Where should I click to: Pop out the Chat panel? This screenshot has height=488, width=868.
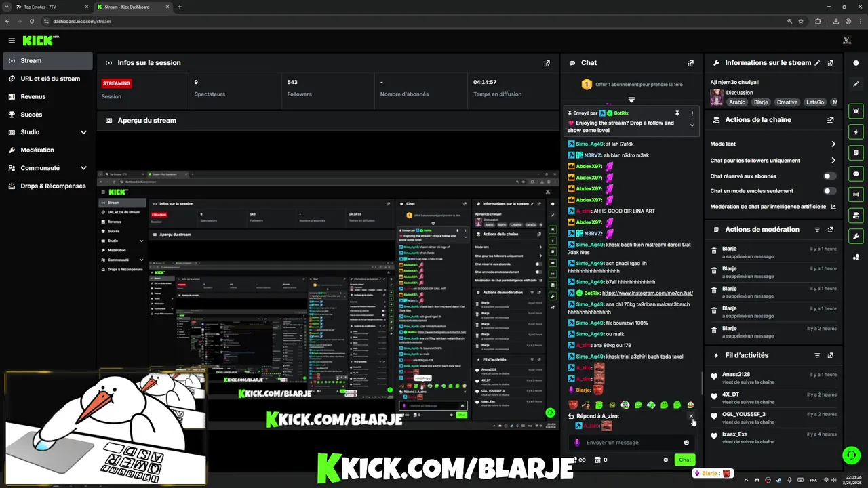[691, 62]
